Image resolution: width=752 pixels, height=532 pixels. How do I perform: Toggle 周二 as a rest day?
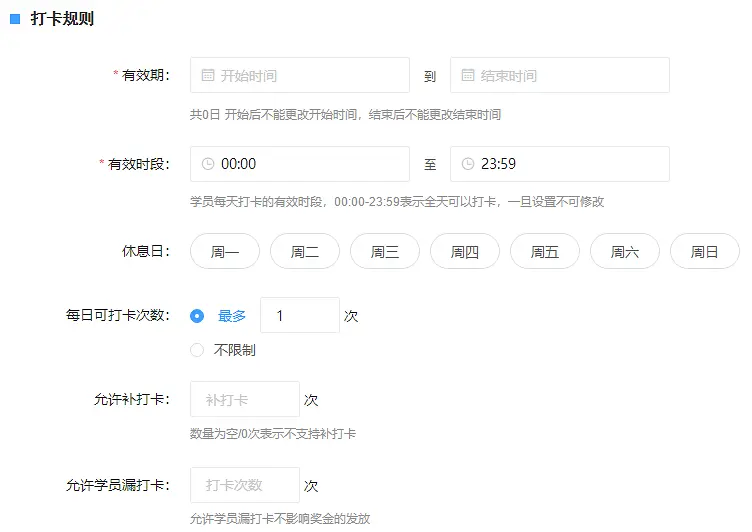[x=305, y=252]
